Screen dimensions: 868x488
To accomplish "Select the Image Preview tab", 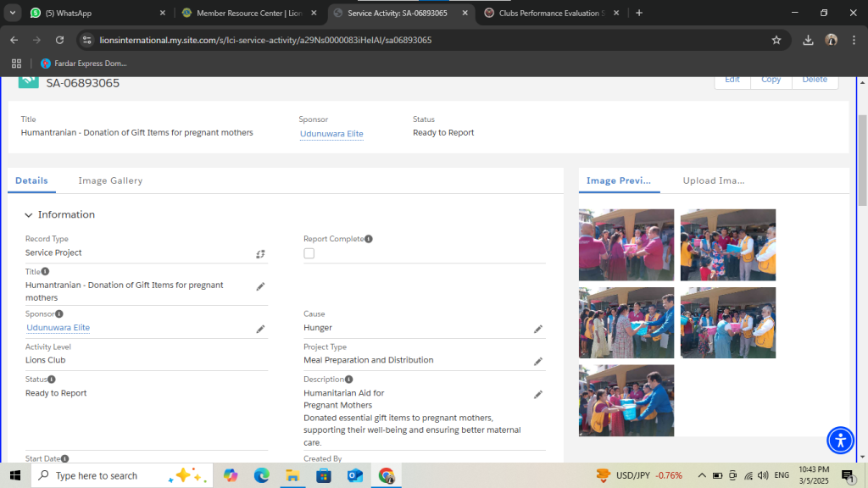I will click(619, 181).
